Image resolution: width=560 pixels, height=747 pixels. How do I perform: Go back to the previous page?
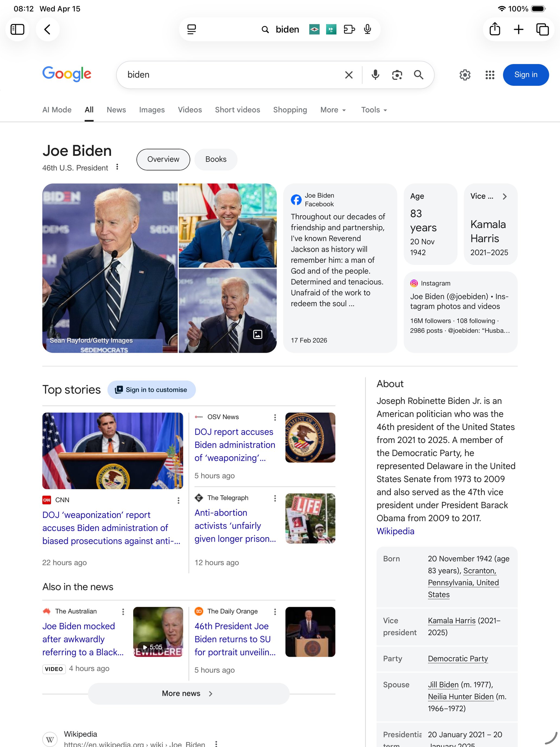48,29
